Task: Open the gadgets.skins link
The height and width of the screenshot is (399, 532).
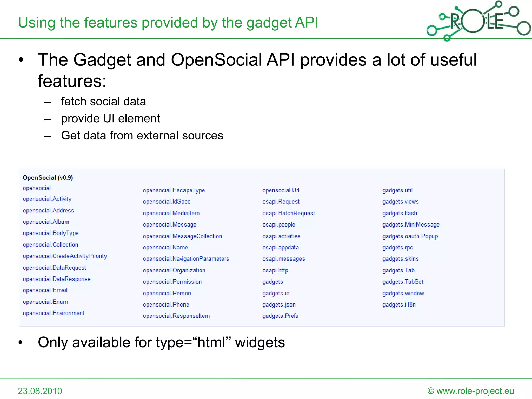Action: [x=401, y=259]
